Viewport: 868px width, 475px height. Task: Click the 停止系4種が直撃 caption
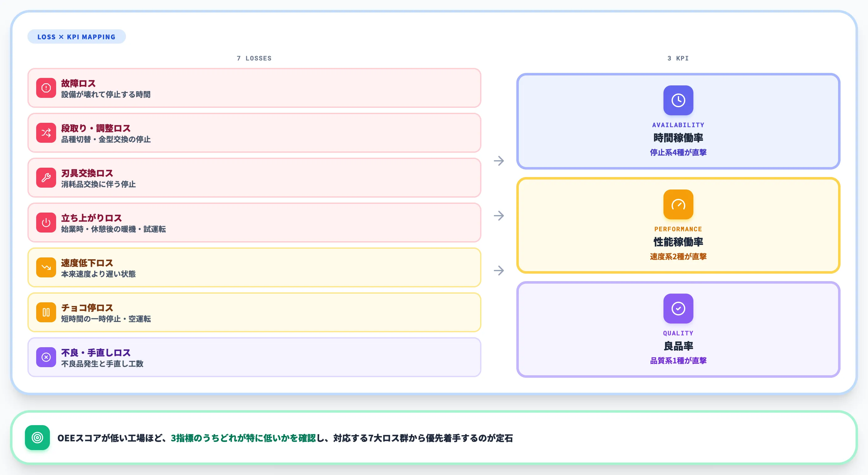[x=678, y=152]
